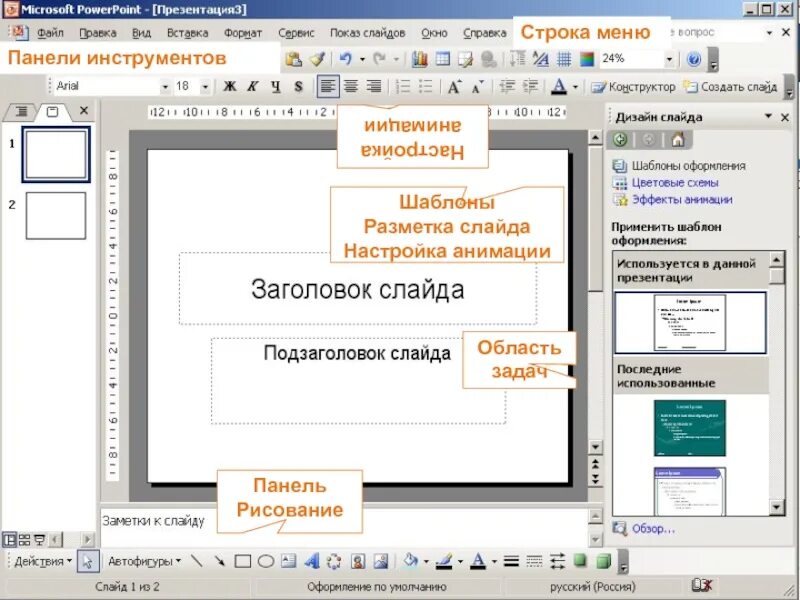The height and width of the screenshot is (600, 800).
Task: Increase font size with large A icon
Action: [454, 87]
